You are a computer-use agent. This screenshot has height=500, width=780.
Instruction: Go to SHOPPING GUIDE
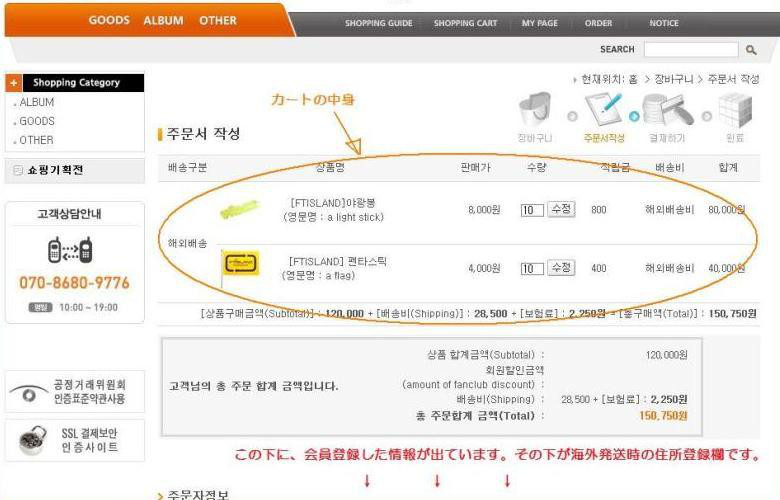click(x=379, y=23)
